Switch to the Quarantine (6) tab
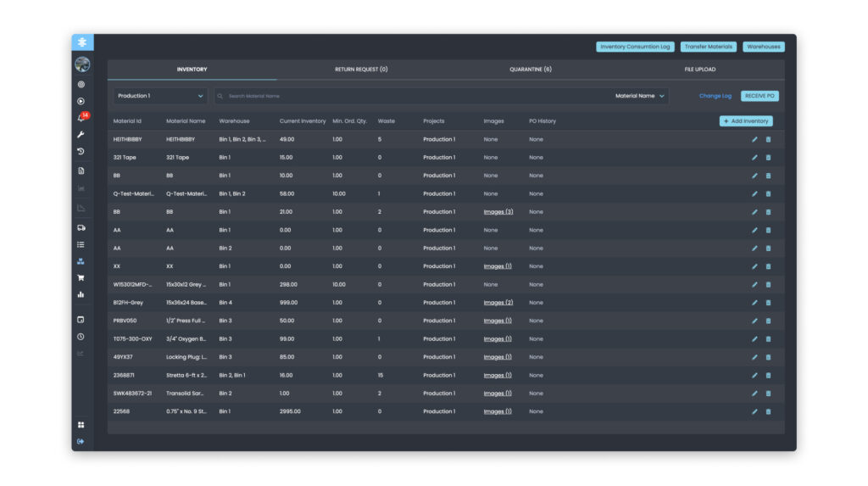Viewport: 868px width, 486px height. [x=531, y=70]
